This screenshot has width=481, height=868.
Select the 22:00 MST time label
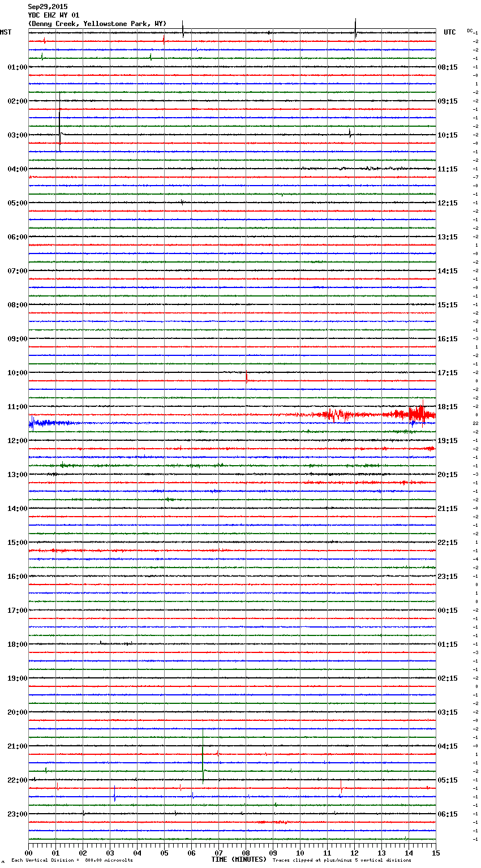[18, 780]
